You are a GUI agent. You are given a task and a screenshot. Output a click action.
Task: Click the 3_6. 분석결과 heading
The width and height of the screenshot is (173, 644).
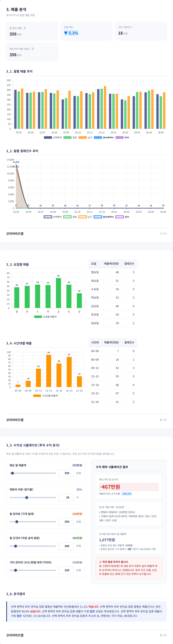[x=15, y=594]
